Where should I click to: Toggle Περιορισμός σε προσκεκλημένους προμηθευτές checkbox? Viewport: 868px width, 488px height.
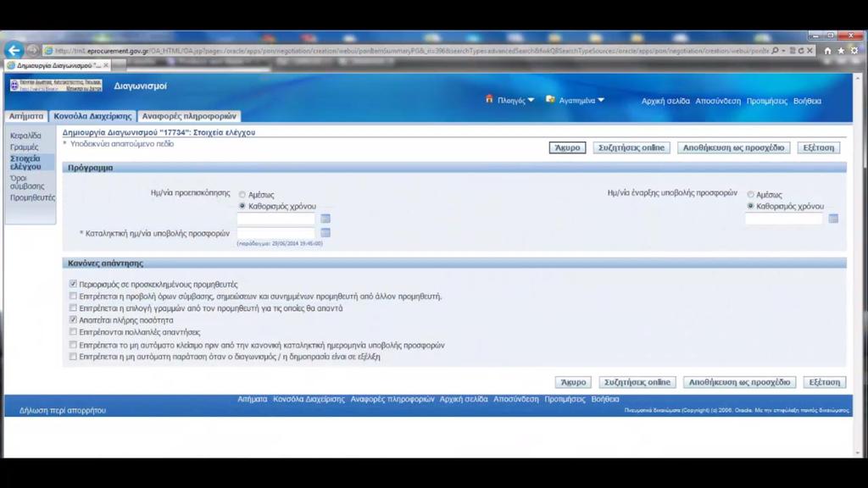point(73,284)
